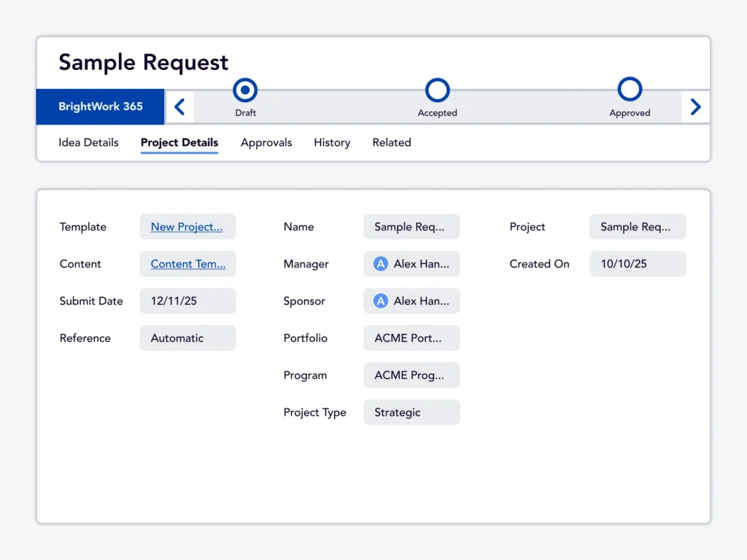Open the Related tab

click(x=391, y=142)
